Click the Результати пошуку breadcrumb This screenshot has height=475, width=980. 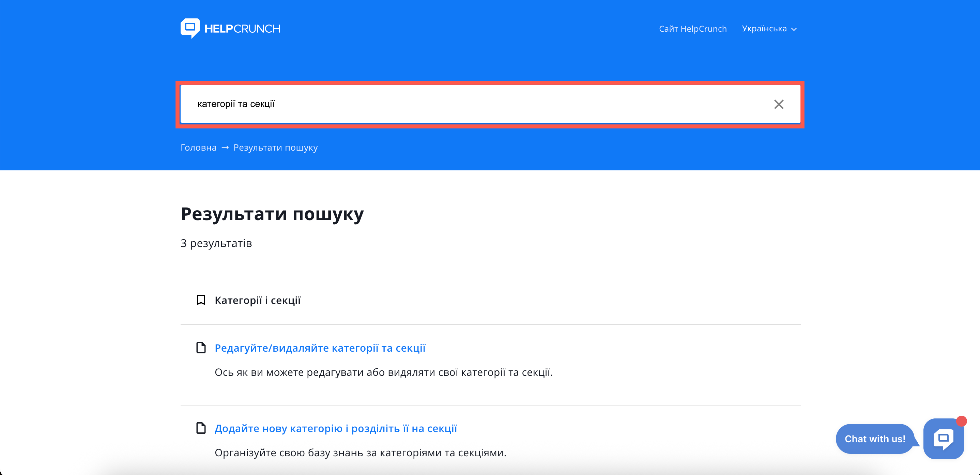click(x=275, y=148)
